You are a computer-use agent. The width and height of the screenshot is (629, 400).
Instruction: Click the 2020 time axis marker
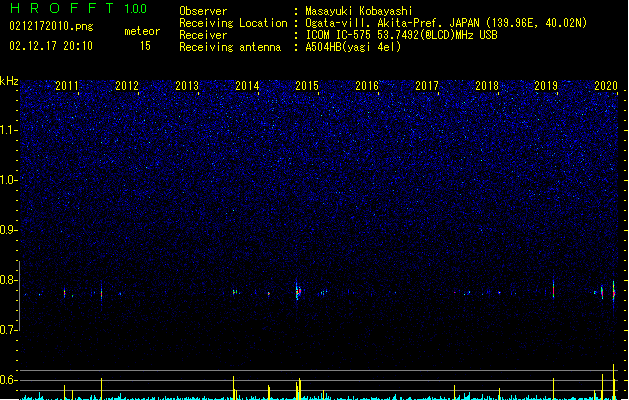(606, 86)
